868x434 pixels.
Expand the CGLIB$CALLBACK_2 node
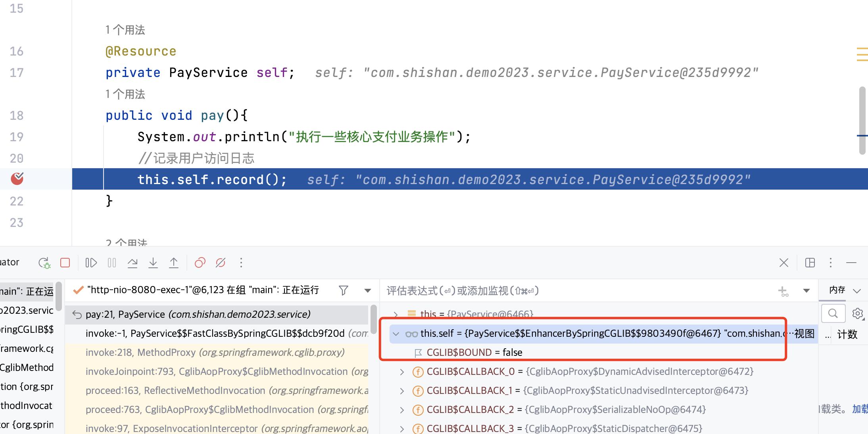pos(402,410)
